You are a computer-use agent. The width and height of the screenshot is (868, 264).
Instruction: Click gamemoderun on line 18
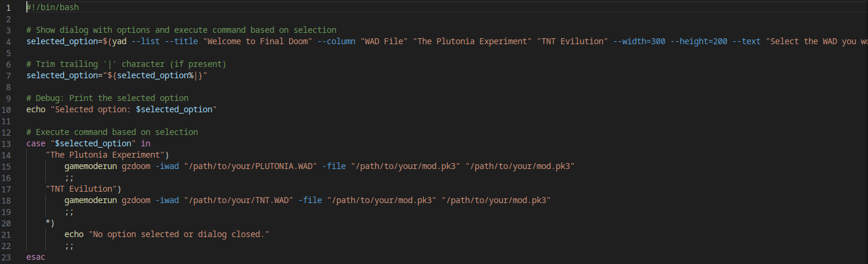(91, 200)
